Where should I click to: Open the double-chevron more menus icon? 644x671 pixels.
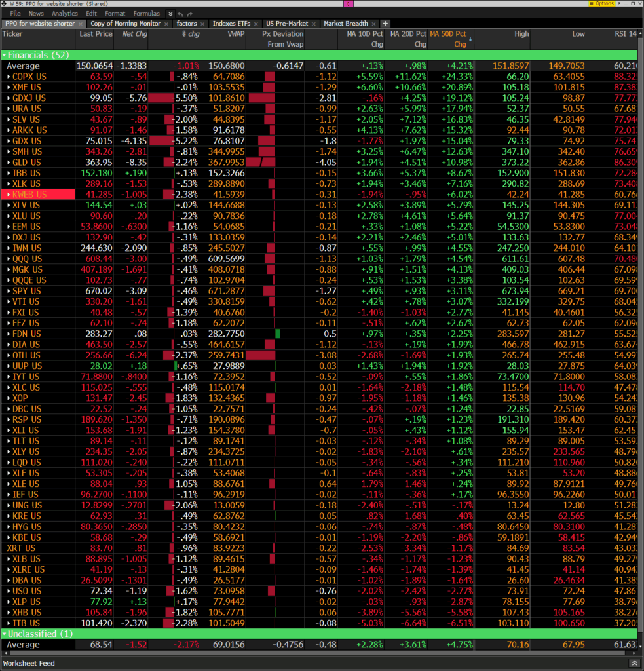[170, 14]
